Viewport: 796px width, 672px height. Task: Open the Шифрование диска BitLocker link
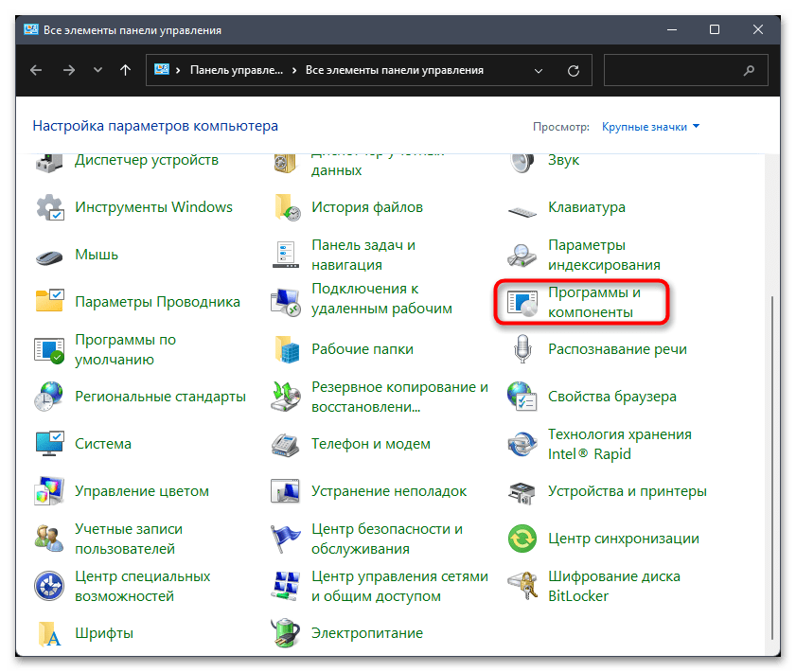coord(614,586)
